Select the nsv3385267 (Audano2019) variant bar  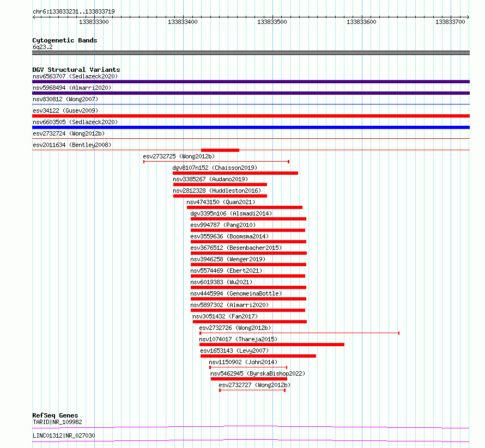[220, 185]
